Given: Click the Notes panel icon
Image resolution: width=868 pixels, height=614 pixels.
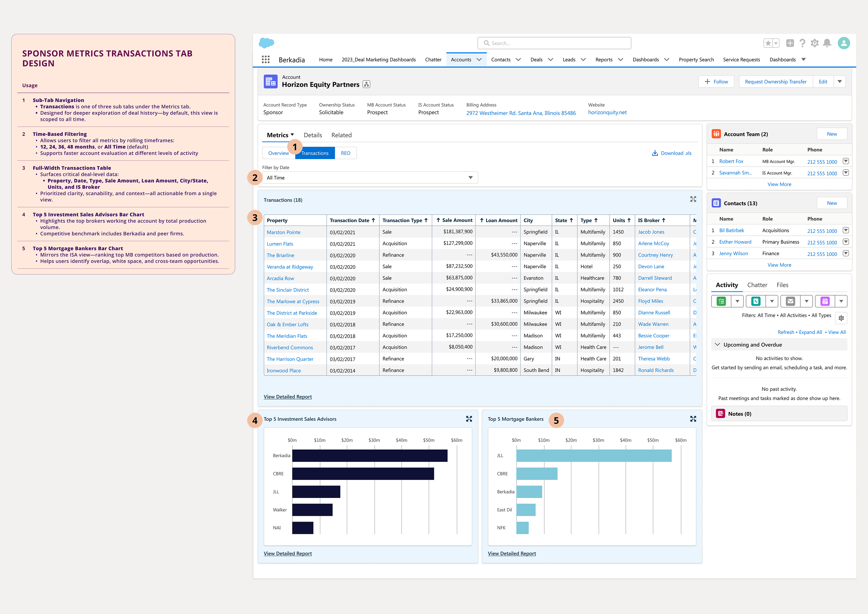Looking at the screenshot, I should point(720,414).
